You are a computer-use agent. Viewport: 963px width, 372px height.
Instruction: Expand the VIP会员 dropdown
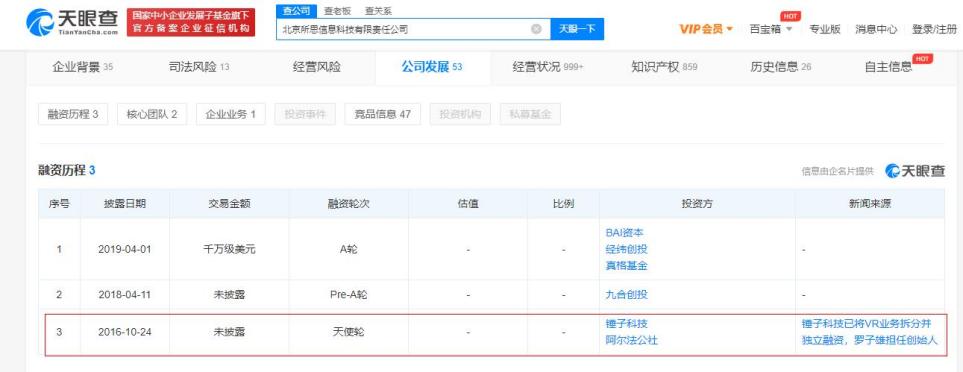point(706,29)
